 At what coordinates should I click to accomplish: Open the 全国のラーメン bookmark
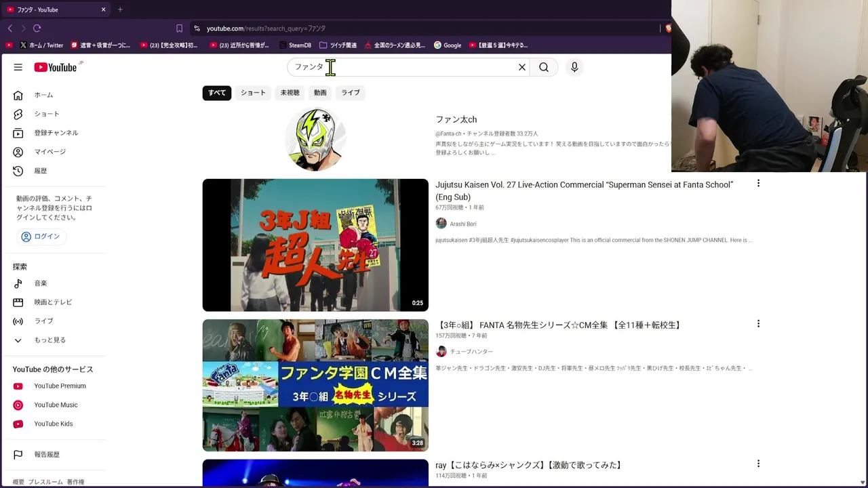pyautogui.click(x=395, y=45)
